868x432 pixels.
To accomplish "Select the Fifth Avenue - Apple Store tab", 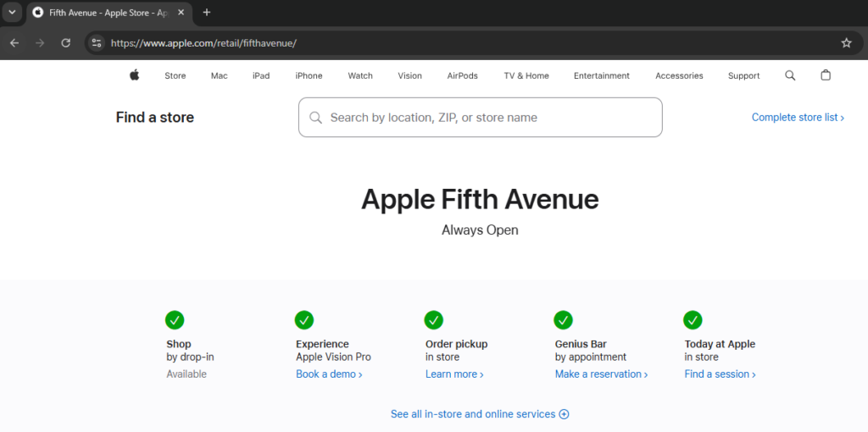I will click(108, 12).
